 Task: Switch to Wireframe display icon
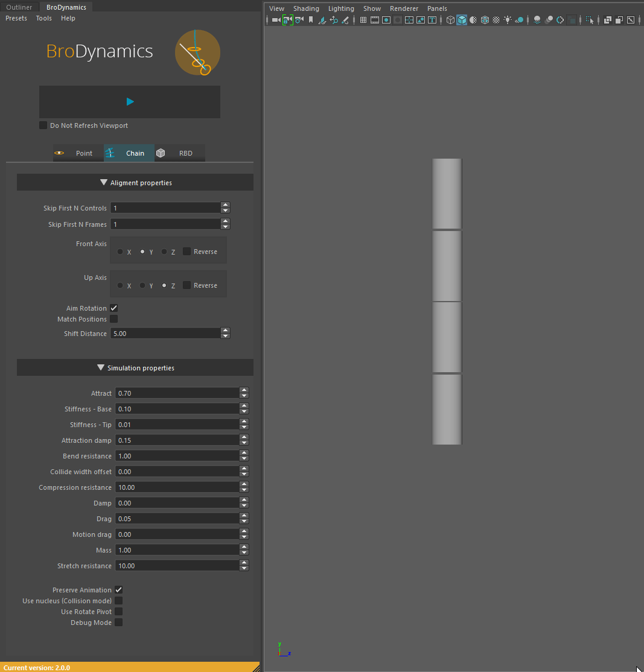click(x=450, y=20)
